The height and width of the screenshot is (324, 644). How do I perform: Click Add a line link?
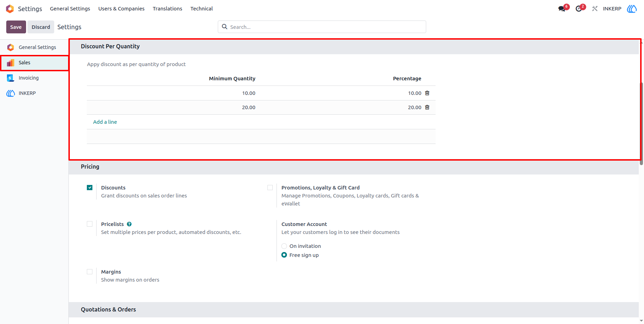[x=105, y=122]
